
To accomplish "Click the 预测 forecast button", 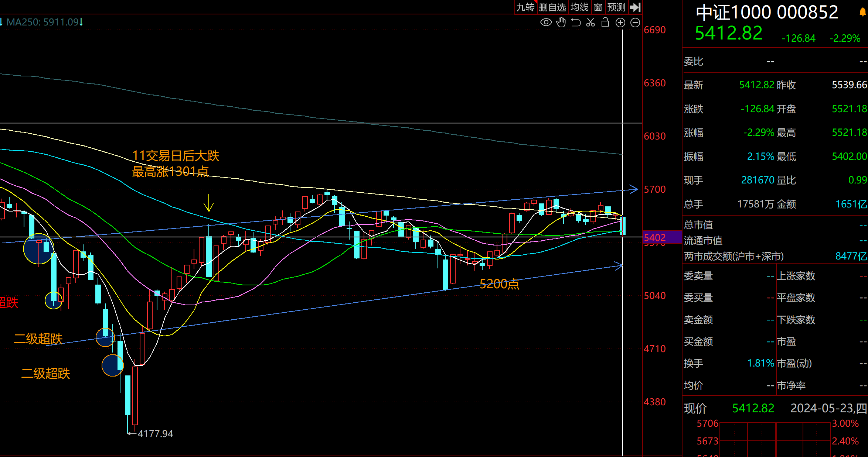I will click(616, 7).
